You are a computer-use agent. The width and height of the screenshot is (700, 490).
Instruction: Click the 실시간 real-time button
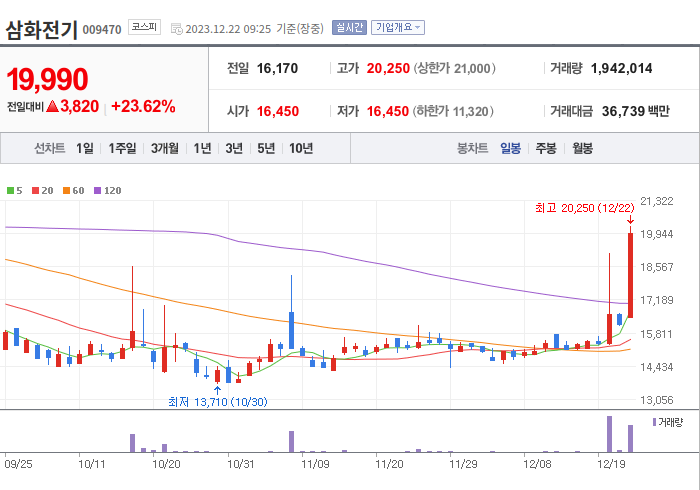pos(349,28)
